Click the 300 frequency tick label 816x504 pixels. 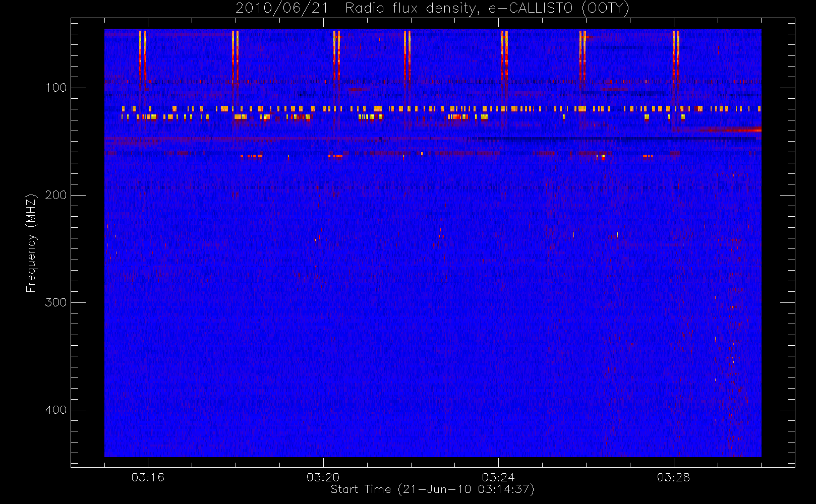55,302
